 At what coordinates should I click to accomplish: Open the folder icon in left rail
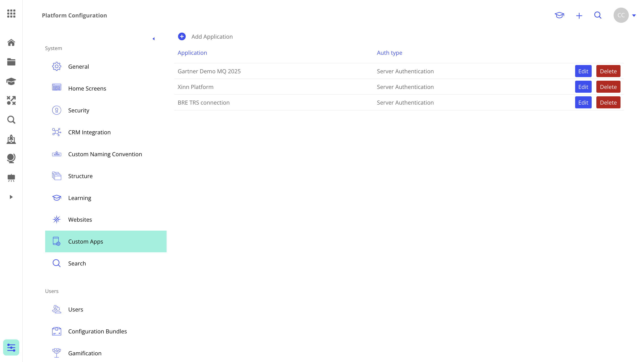tap(11, 62)
